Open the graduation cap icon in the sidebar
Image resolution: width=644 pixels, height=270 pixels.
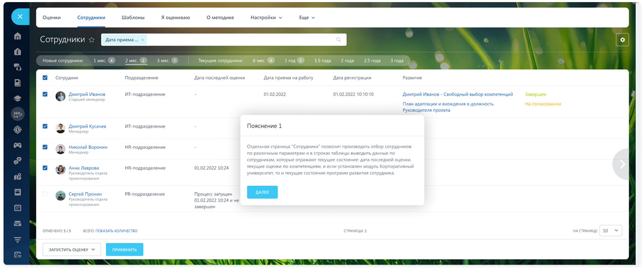pos(18,98)
